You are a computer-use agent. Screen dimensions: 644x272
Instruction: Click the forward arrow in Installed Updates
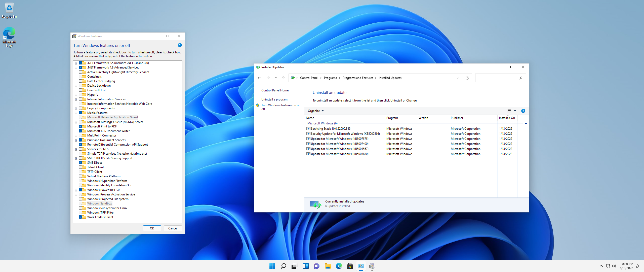click(x=268, y=78)
